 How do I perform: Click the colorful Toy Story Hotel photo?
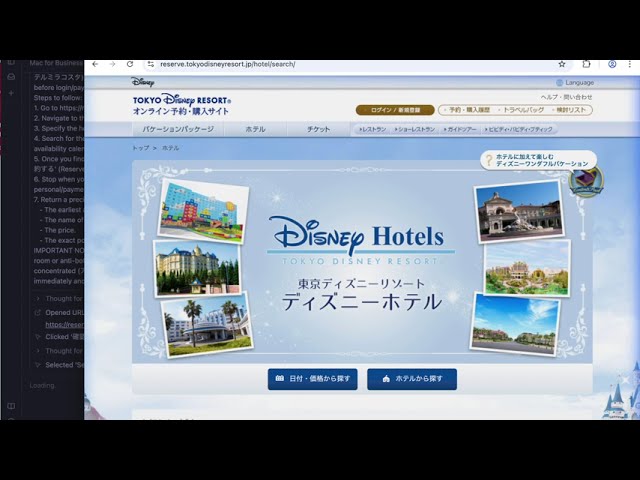(x=201, y=208)
